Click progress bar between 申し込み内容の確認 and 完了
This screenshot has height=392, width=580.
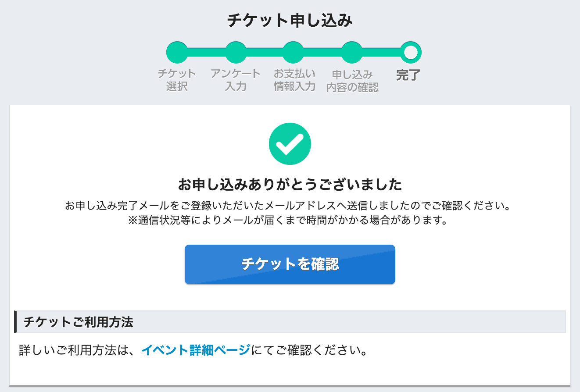(382, 53)
